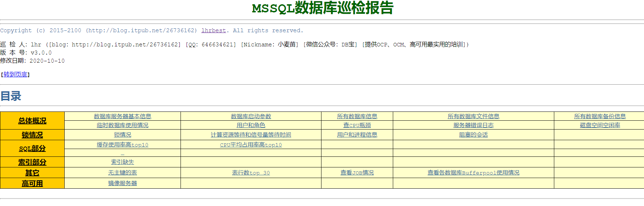
Task: Open SQL部分 section heading link
Action: 32,148
